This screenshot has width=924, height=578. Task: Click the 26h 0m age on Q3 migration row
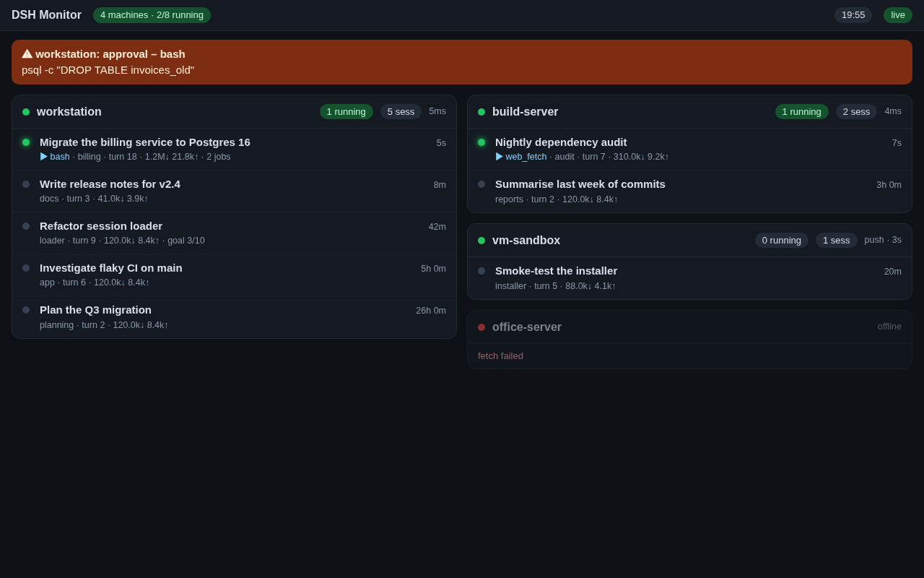(x=431, y=311)
